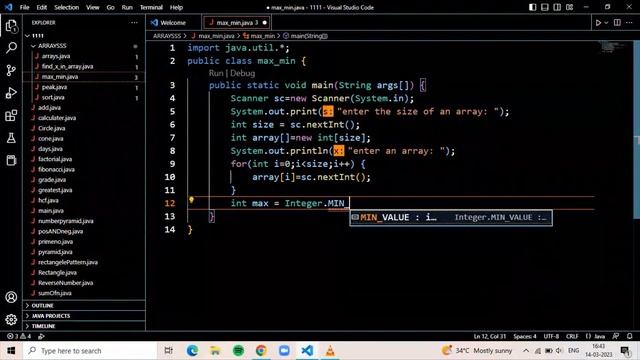Open the Edit menu
The height and width of the screenshot is (360, 640).
[41, 7]
